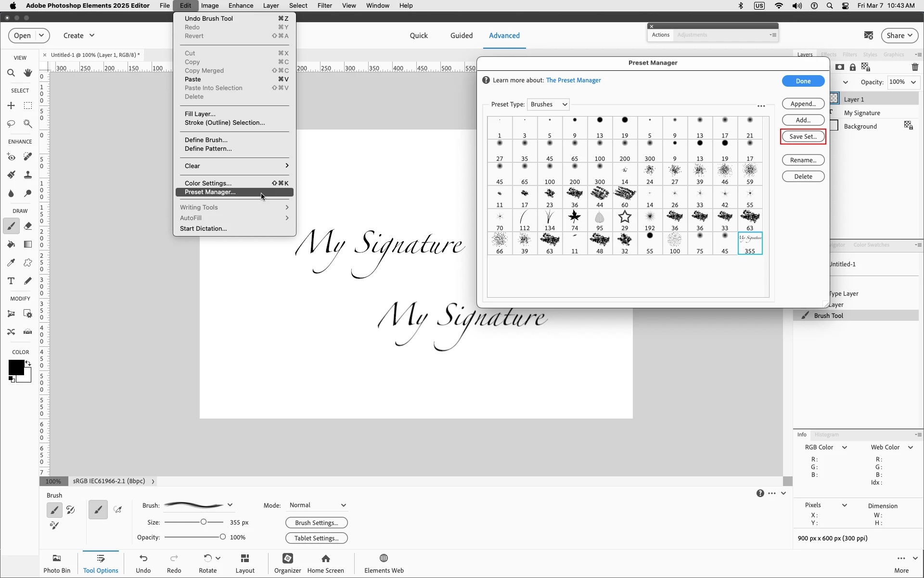Toggle the lock all pixels icon
The width and height of the screenshot is (924, 578).
coord(853,67)
